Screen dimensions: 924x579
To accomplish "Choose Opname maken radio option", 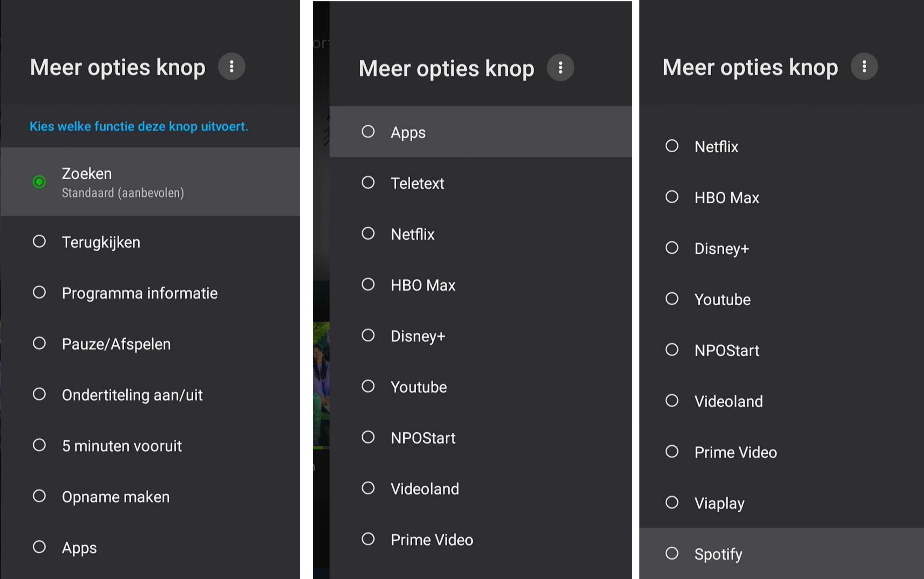I will (39, 496).
